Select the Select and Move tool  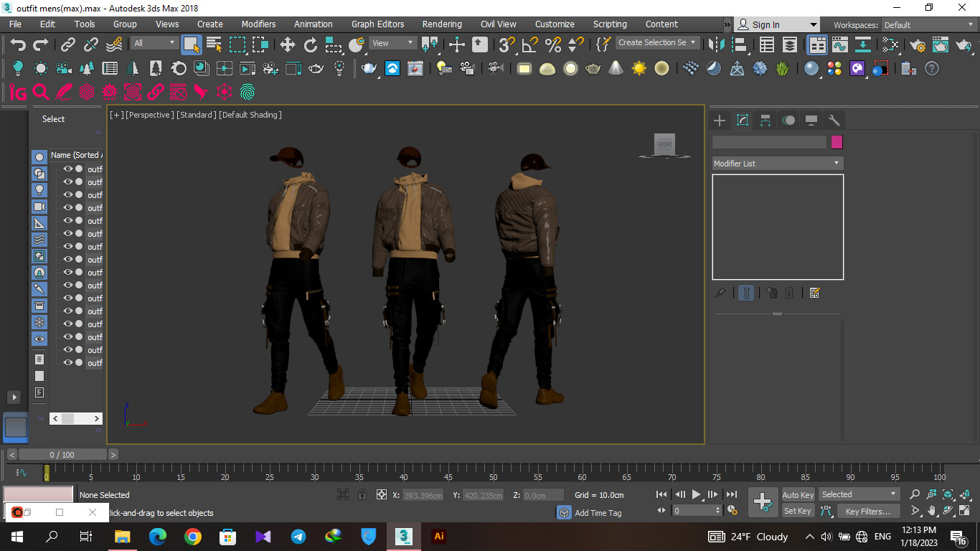288,44
